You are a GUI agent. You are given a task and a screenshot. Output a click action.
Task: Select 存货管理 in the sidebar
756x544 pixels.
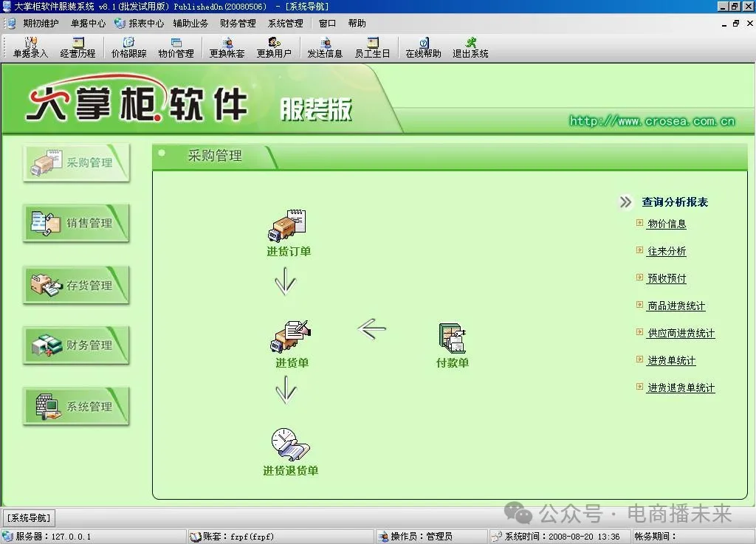tap(76, 285)
